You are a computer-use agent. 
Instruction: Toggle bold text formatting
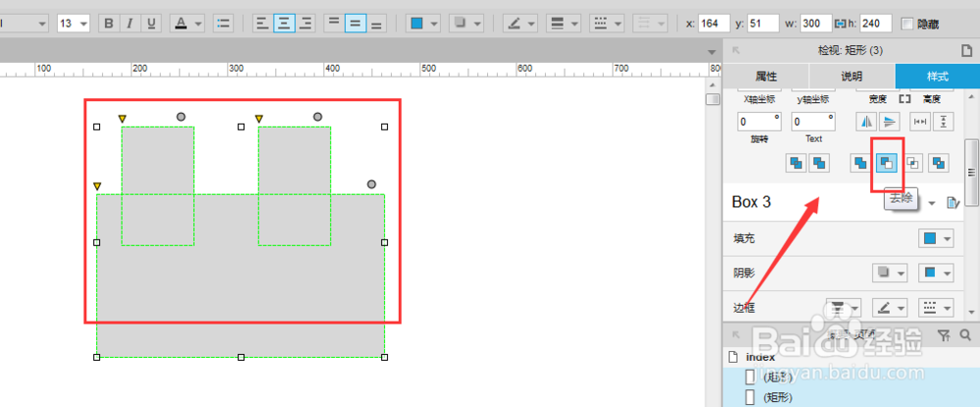tap(109, 24)
